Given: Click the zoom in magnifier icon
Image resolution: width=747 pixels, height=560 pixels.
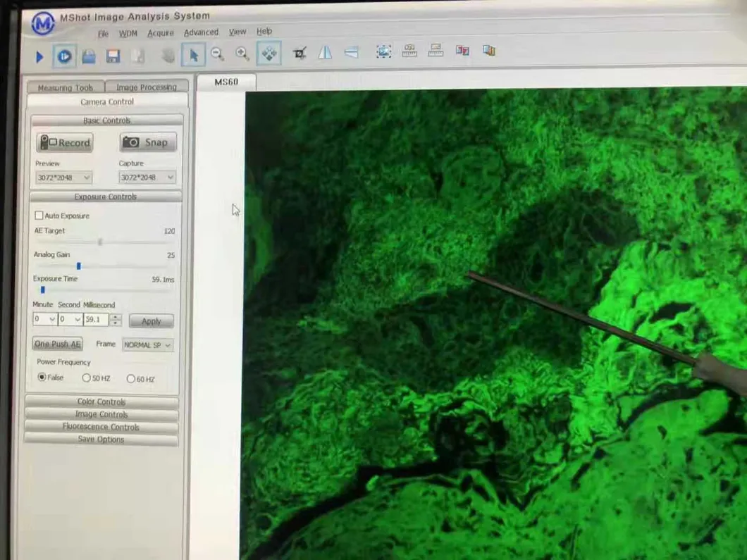Looking at the screenshot, I should click(x=242, y=54).
